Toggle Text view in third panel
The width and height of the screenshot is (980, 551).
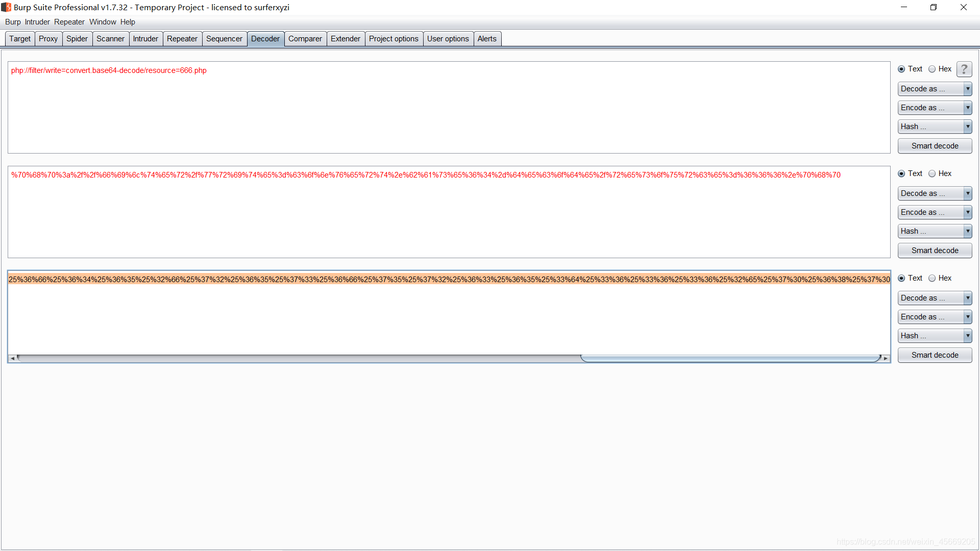pyautogui.click(x=902, y=278)
